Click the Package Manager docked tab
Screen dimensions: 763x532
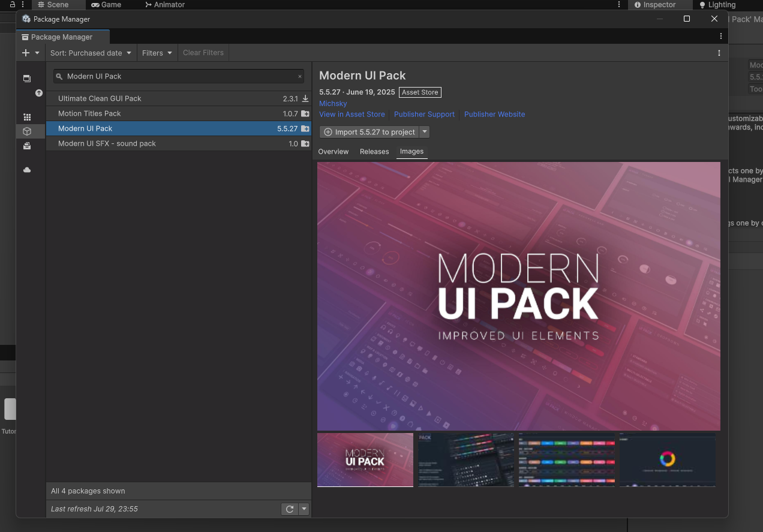coord(63,37)
